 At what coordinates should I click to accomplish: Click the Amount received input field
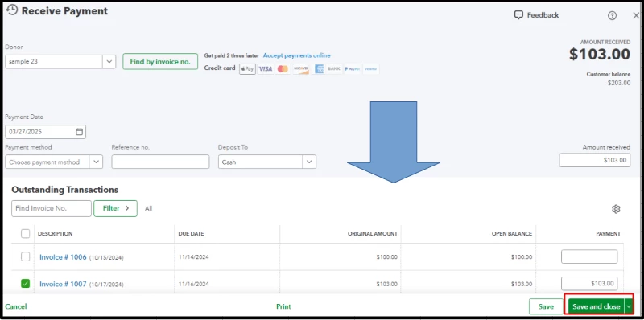(595, 160)
